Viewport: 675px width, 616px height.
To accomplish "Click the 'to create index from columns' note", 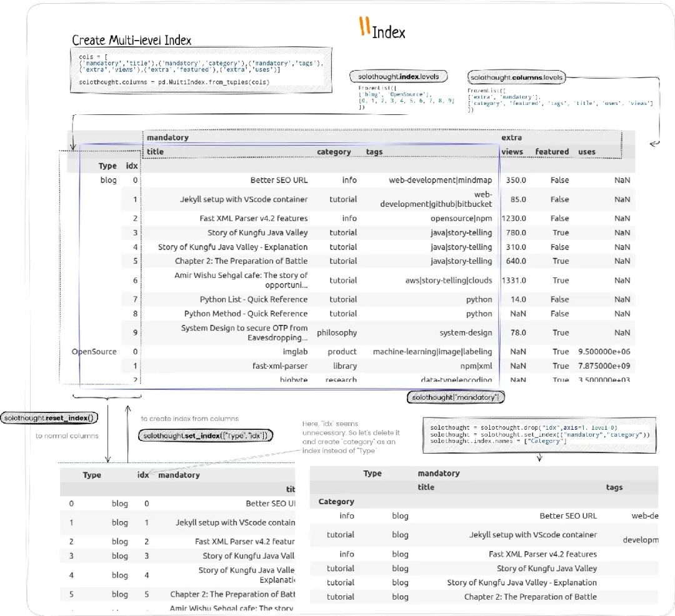I will tap(189, 418).
